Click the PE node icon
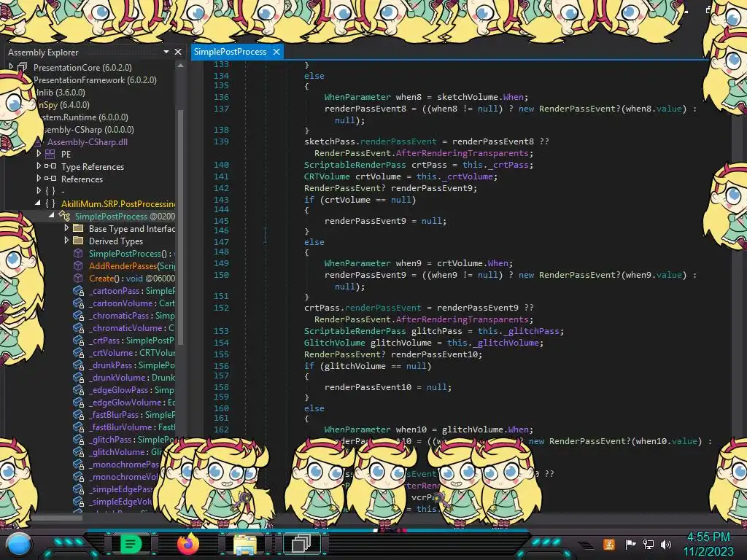This screenshot has height=560, width=747. click(50, 154)
